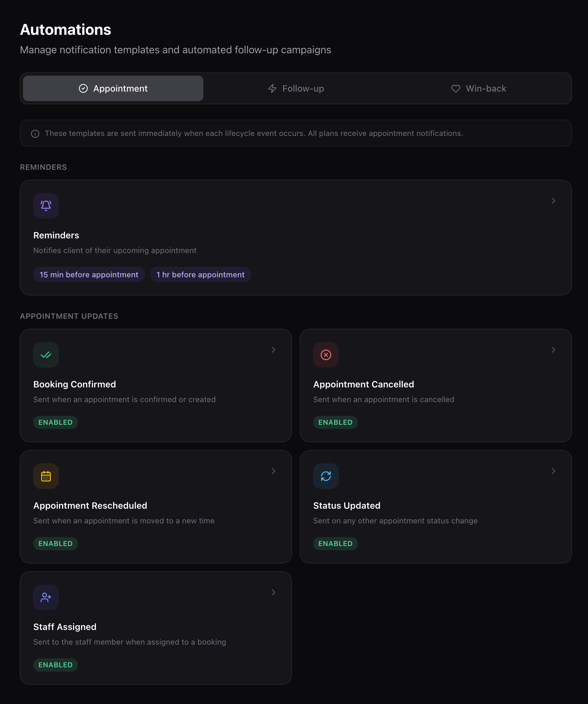Viewport: 588px width, 704px height.
Task: Click the red X-circle Appointment Cancelled icon
Action: click(x=326, y=355)
